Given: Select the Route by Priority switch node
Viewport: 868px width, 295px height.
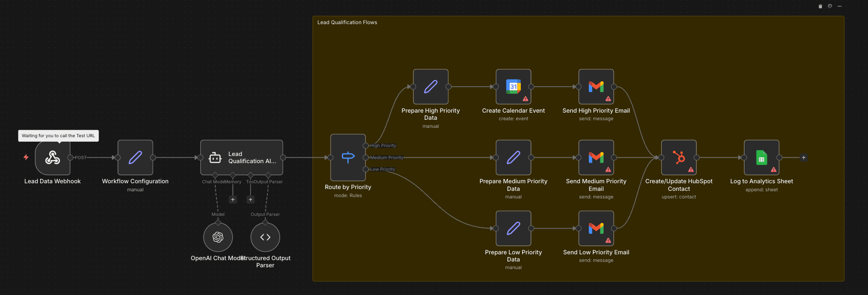Looking at the screenshot, I should tap(348, 157).
